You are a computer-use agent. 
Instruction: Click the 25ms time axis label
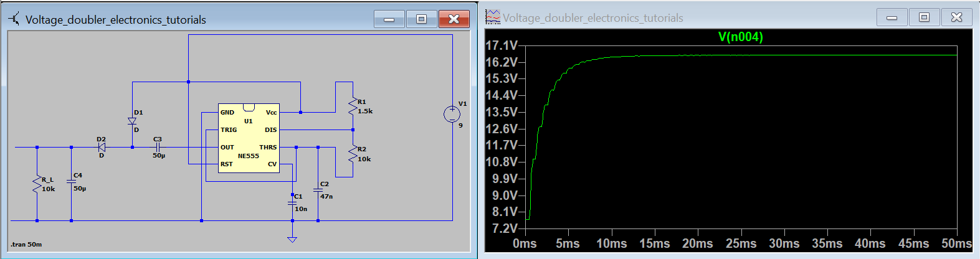pos(741,243)
